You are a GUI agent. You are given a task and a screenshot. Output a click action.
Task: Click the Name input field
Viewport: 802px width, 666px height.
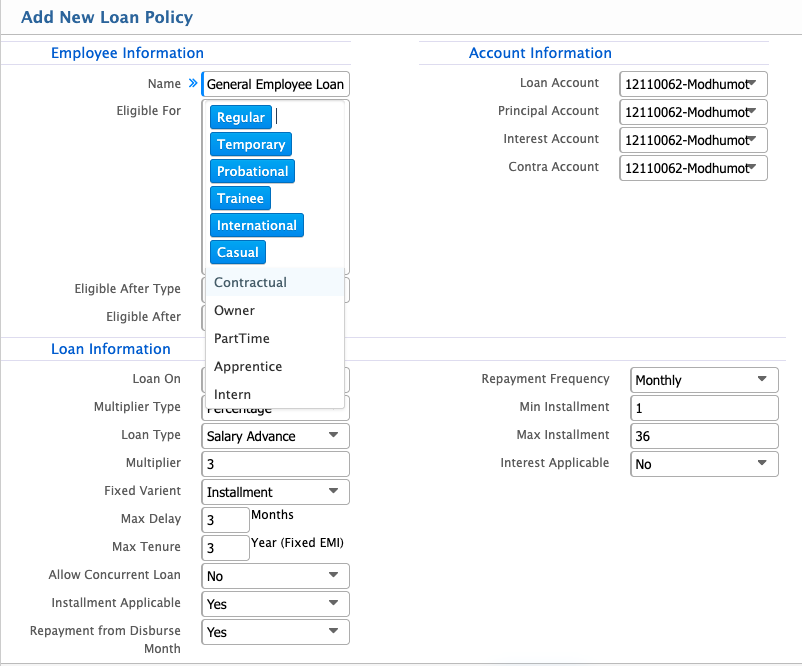(275, 85)
